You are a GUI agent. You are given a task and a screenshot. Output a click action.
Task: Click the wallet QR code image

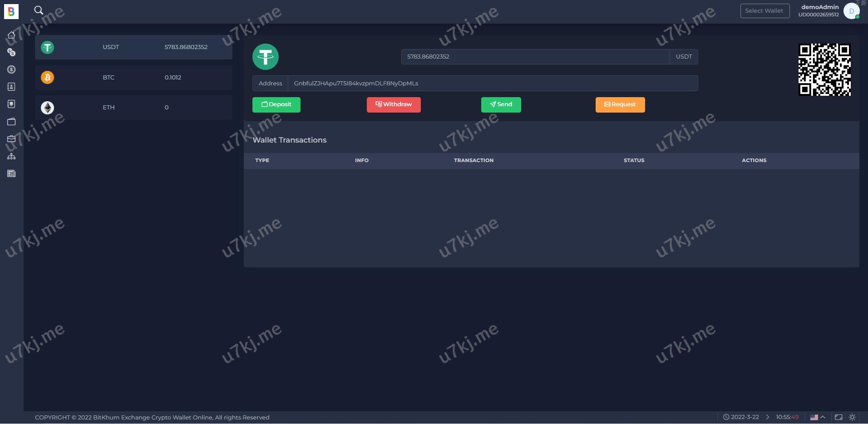pyautogui.click(x=824, y=69)
